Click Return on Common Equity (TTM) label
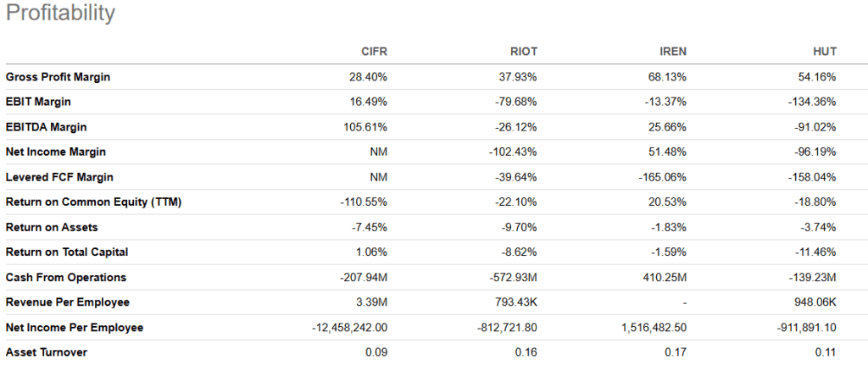The width and height of the screenshot is (868, 371). [93, 202]
